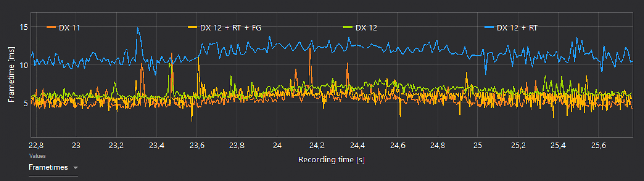Screen dimensions: 644x181
Task: Click the tallest blue DX 12 + RT spike
Action: (137, 29)
